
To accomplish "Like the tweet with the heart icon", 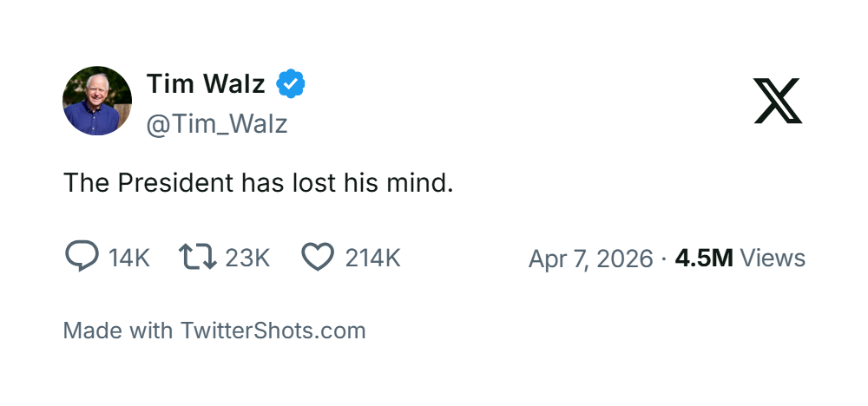I will 318,257.
